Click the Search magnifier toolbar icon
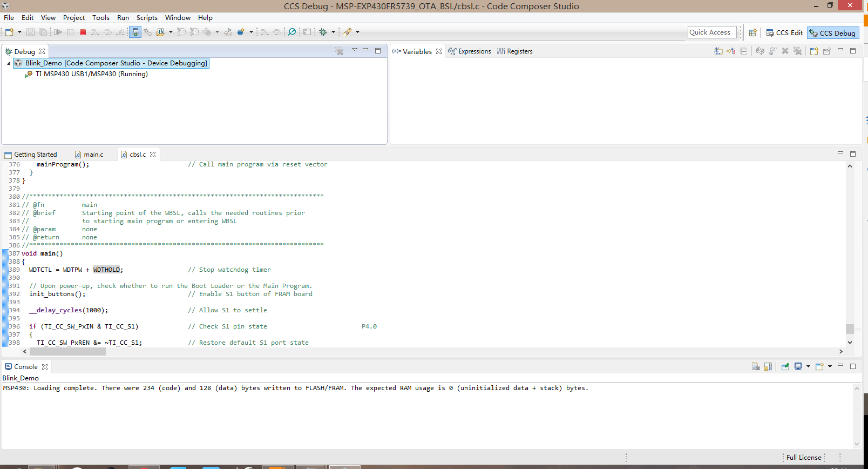This screenshot has height=469, width=868. [x=292, y=32]
